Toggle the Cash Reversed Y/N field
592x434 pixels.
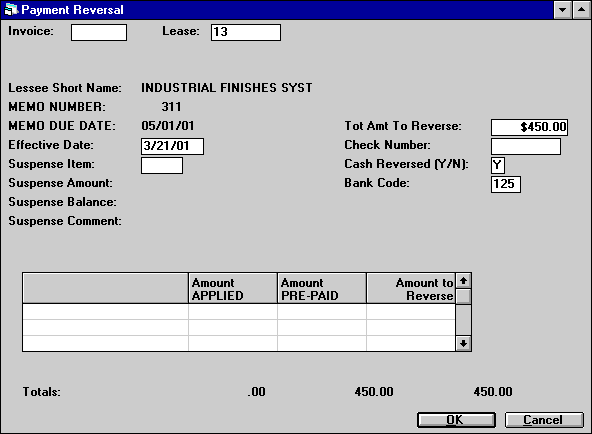[498, 165]
